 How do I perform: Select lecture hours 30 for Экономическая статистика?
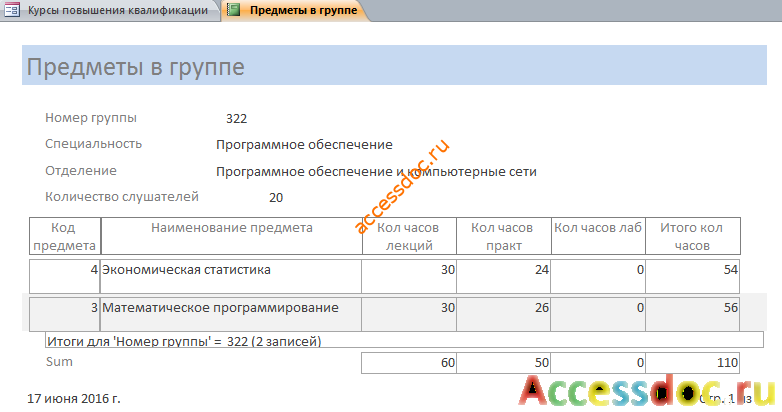pos(408,276)
